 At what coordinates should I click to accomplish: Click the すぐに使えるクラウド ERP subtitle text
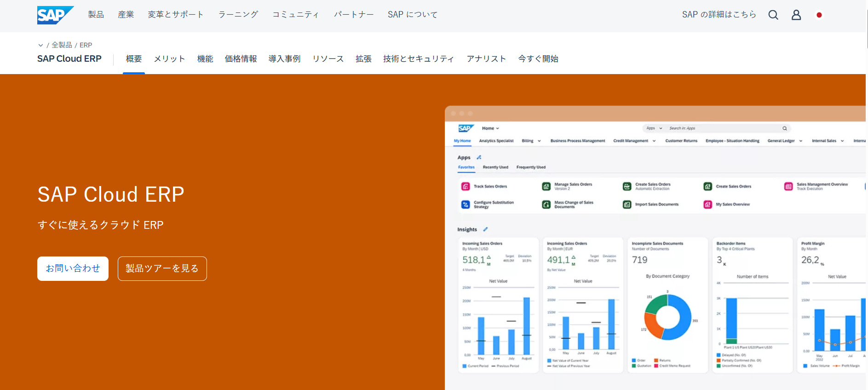click(100, 225)
